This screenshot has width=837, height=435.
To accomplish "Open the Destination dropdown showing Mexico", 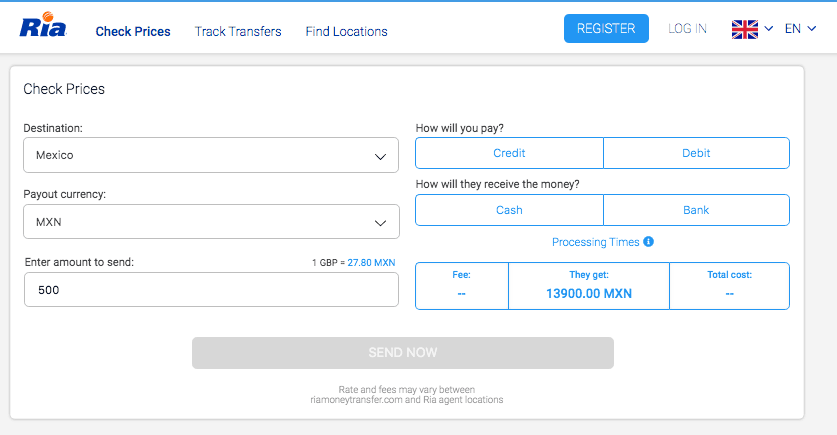I will 211,155.
